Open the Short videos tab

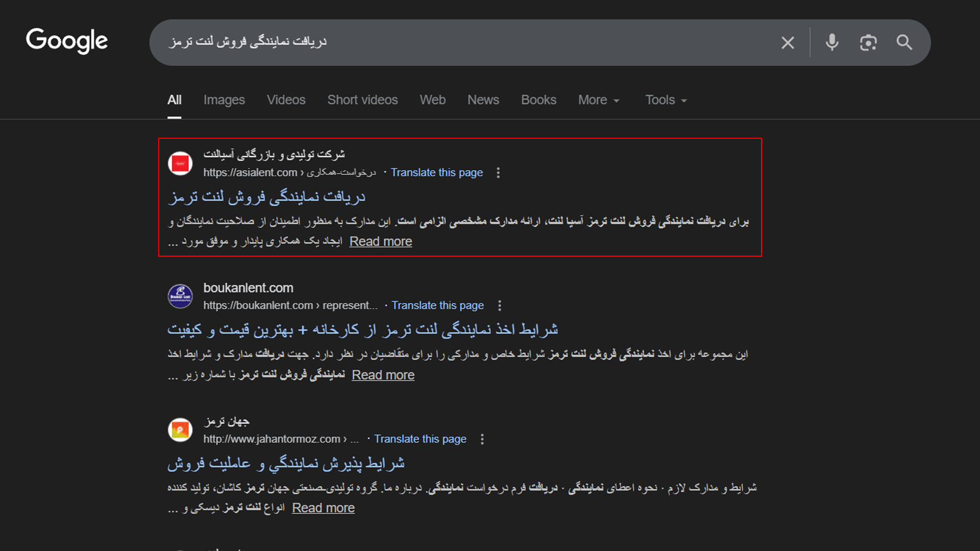tap(362, 100)
